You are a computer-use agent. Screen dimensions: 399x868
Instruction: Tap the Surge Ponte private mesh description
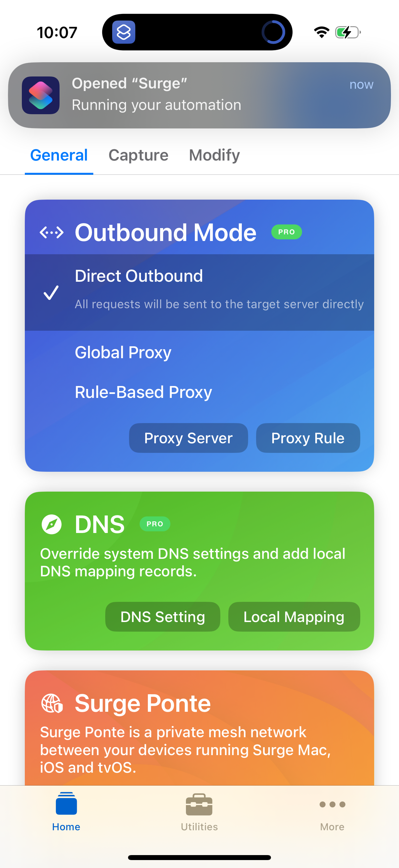pos(185,750)
